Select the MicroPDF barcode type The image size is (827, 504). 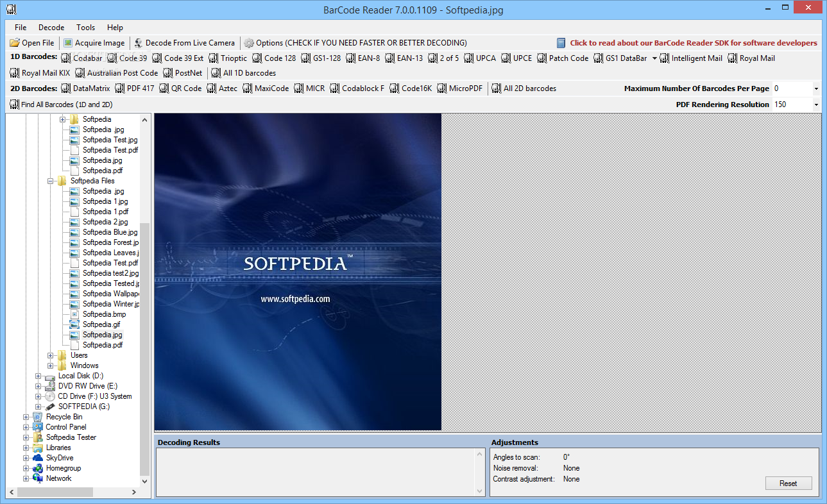460,88
